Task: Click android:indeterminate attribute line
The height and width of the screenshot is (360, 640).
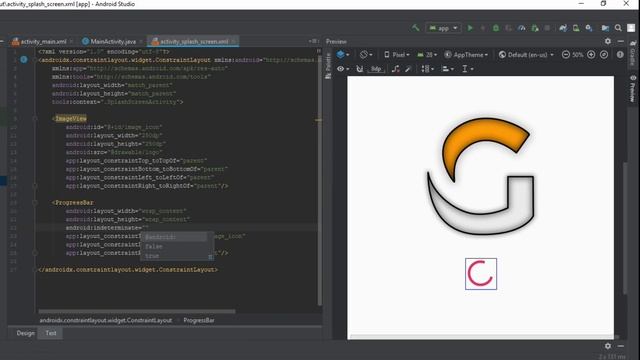Action: 107,228
